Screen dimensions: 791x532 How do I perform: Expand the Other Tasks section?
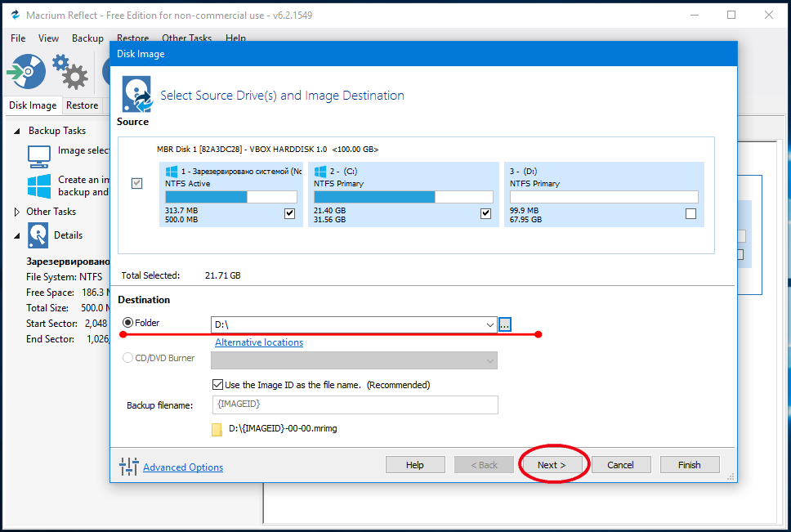point(17,212)
